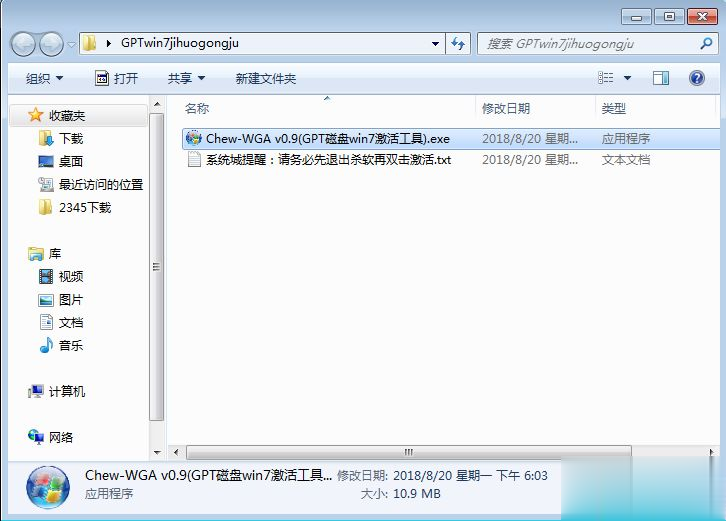Open the 视频 library
The height and width of the screenshot is (521, 726).
tap(71, 276)
